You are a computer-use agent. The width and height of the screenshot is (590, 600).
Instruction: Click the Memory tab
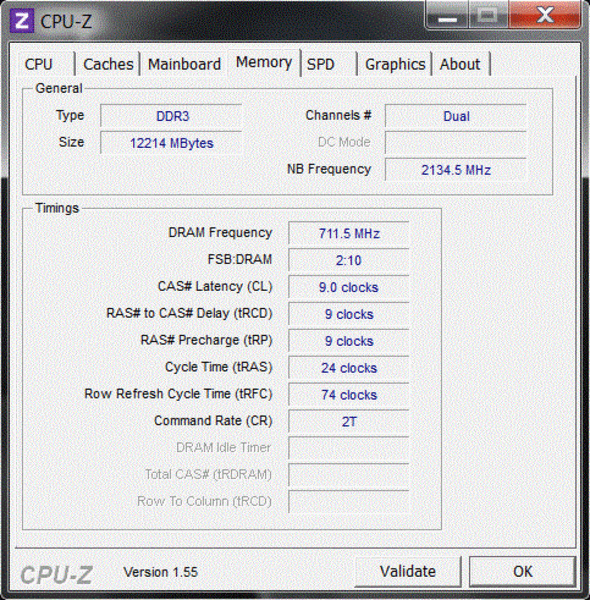point(264,62)
